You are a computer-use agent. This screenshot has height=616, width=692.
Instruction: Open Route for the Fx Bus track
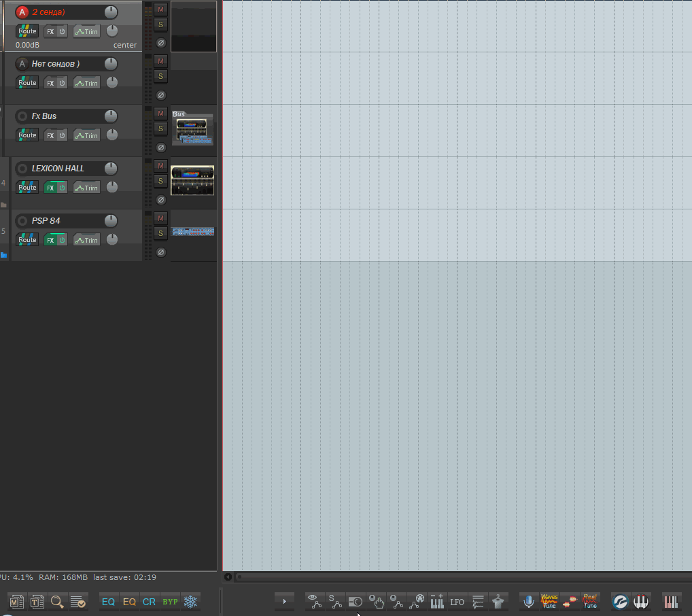(x=27, y=135)
